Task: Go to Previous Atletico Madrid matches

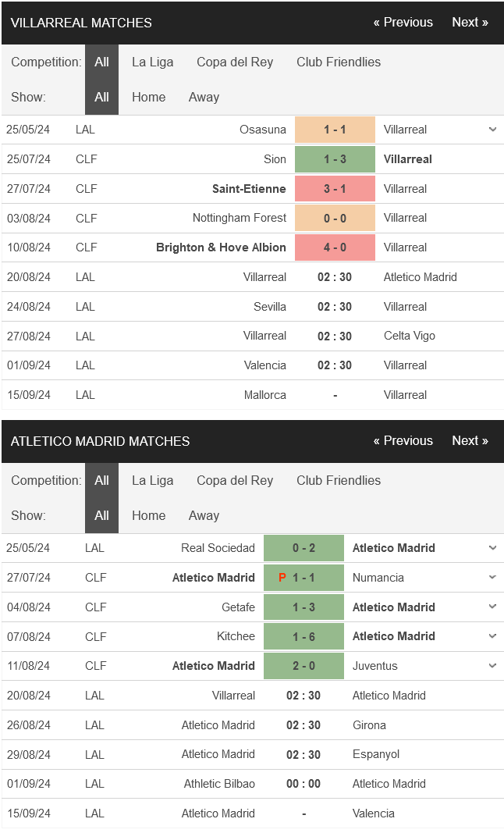Action: click(403, 441)
